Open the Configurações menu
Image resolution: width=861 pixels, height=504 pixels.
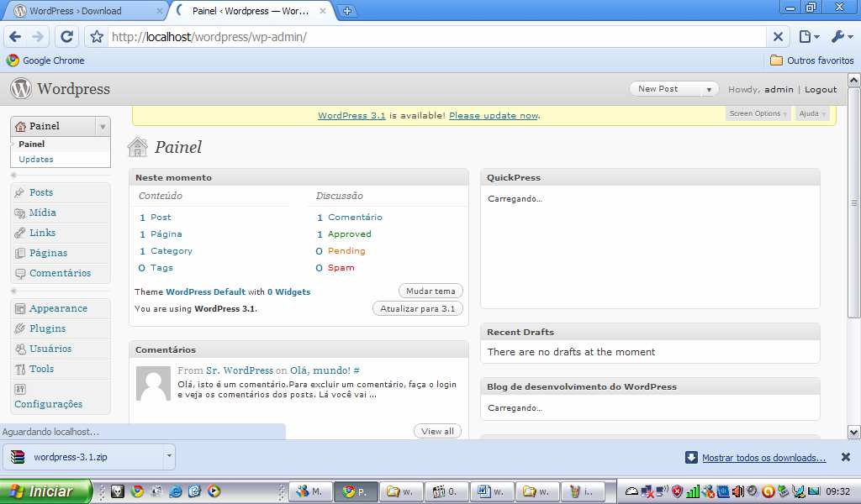point(48,404)
